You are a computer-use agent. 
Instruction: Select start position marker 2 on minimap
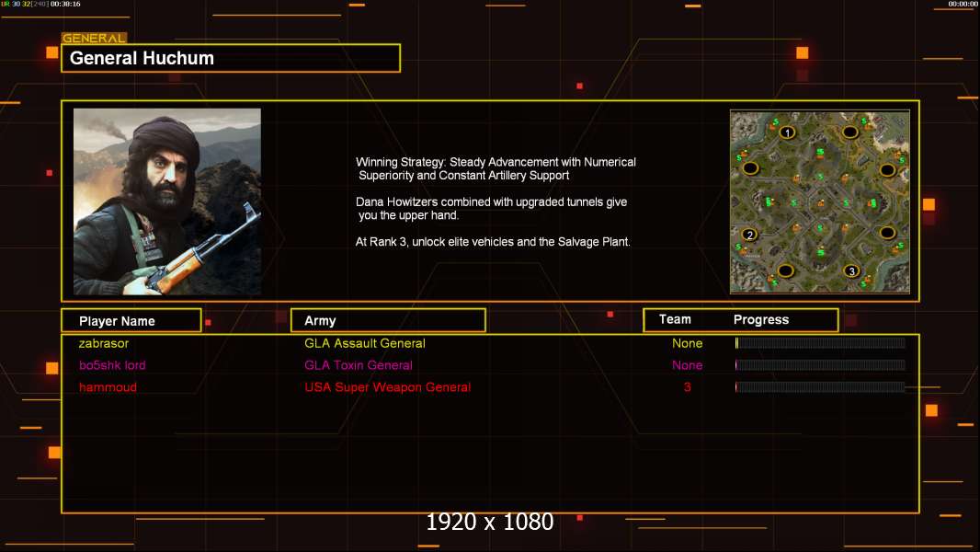(749, 235)
